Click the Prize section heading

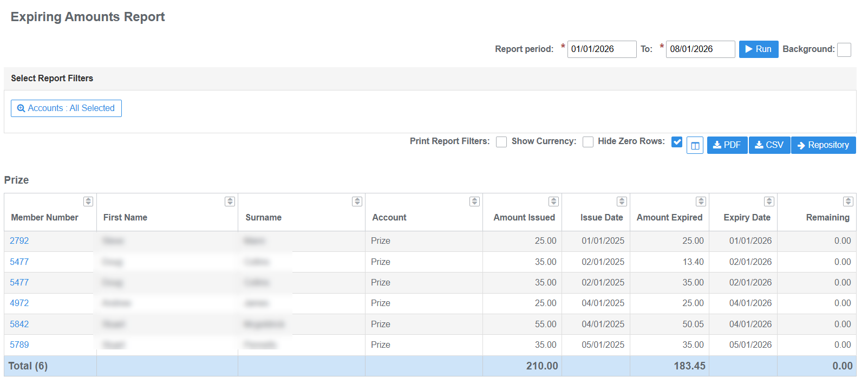tap(17, 180)
